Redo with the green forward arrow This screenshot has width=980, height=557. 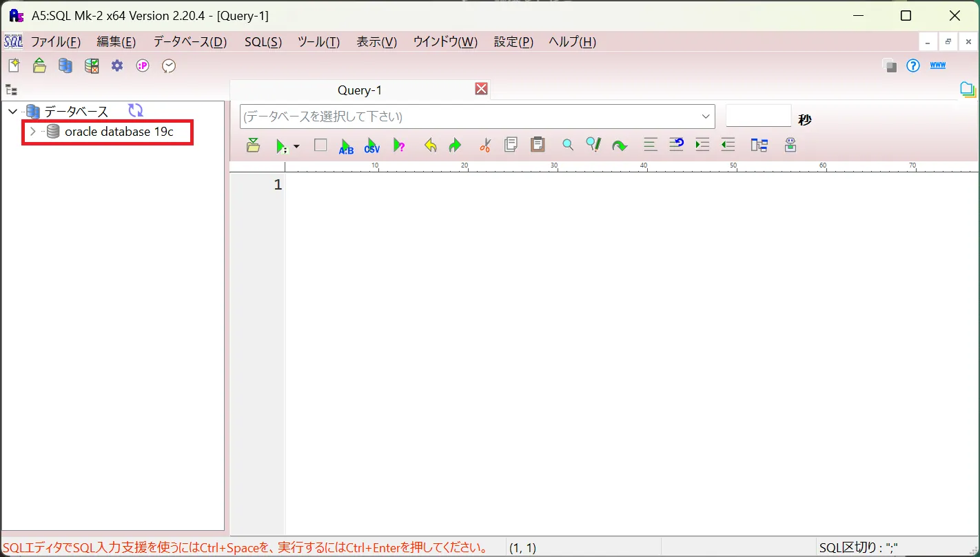click(x=455, y=145)
